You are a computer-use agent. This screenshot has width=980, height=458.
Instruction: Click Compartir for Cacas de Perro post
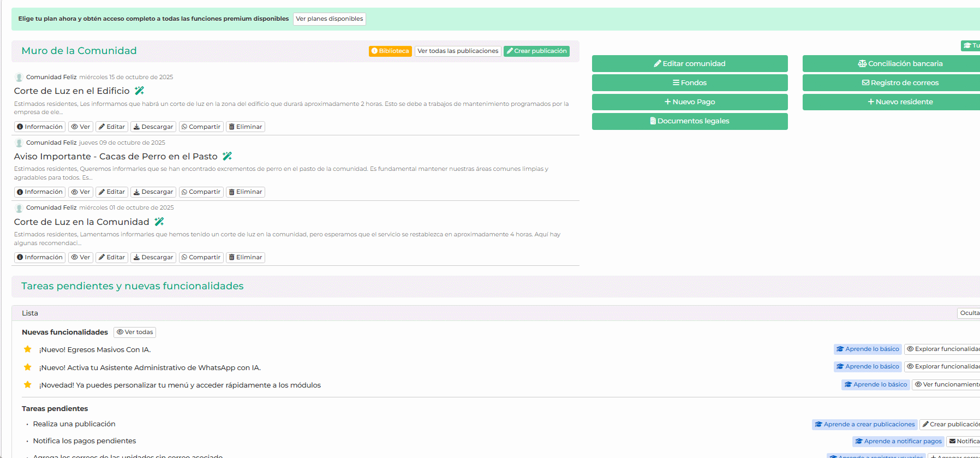click(201, 192)
